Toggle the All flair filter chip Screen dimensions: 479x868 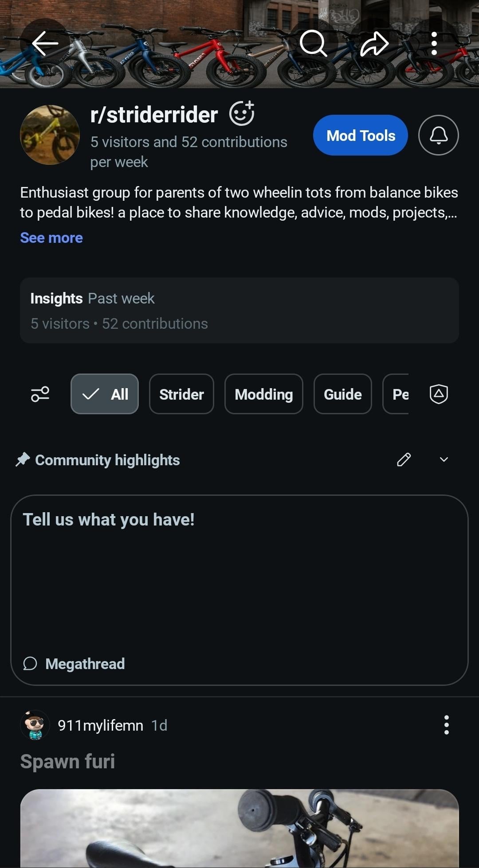point(105,394)
